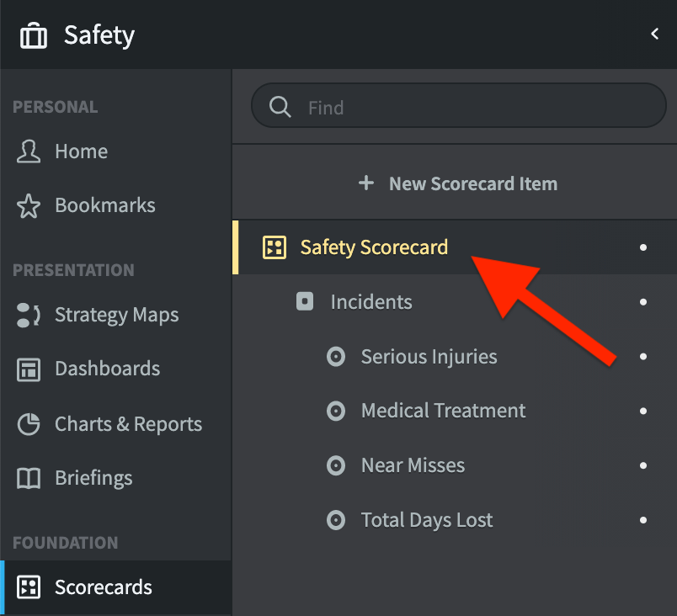This screenshot has height=616, width=677.
Task: Select the Total Days Lost metric
Action: pos(426,520)
